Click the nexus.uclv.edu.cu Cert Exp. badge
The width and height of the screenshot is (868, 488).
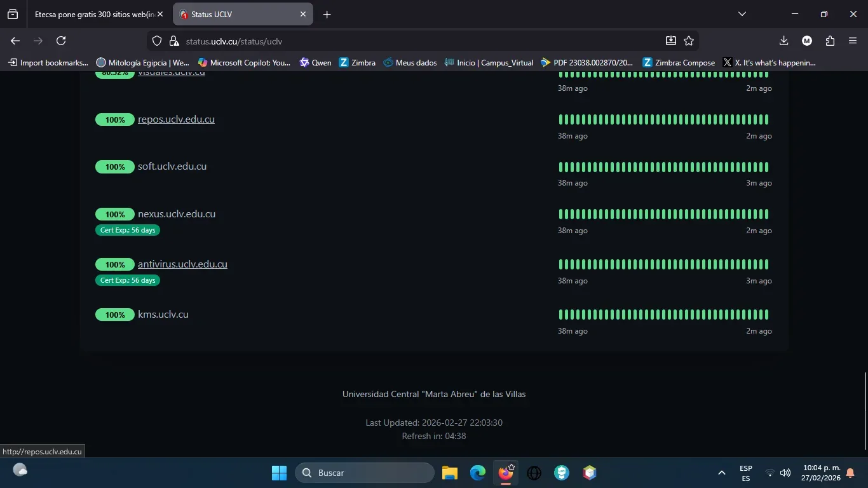pyautogui.click(x=128, y=230)
